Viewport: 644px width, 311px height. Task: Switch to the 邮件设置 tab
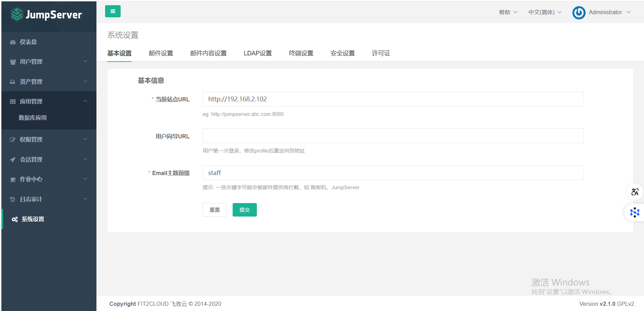[x=161, y=53]
